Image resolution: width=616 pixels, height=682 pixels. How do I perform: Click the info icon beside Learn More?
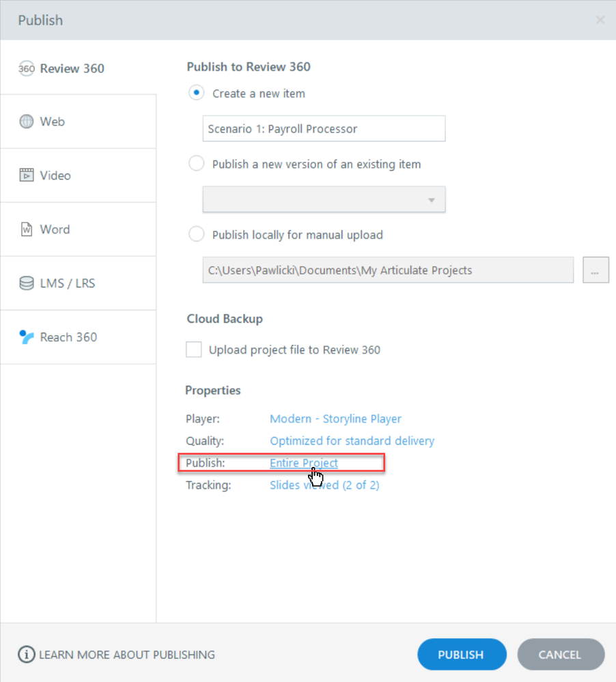pyautogui.click(x=27, y=654)
